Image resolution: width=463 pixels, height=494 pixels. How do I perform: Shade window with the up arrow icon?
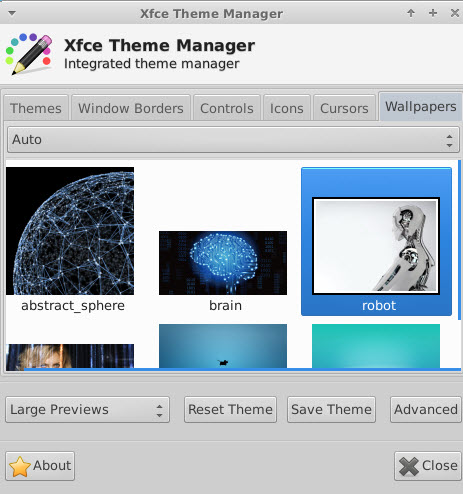[411, 13]
